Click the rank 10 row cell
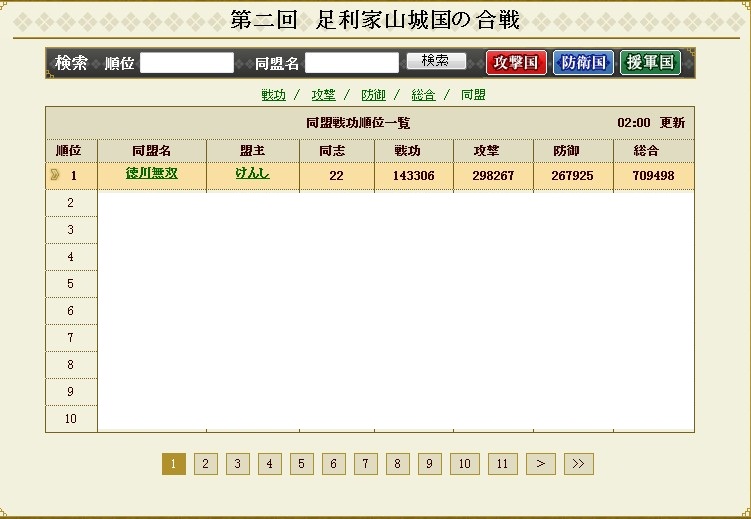This screenshot has width=751, height=519. (x=71, y=419)
